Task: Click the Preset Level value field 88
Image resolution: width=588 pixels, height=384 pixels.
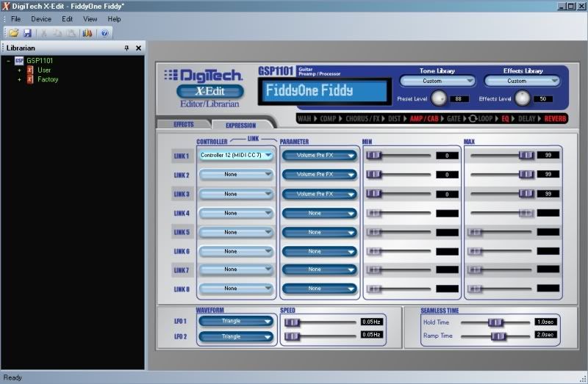Action: (459, 99)
